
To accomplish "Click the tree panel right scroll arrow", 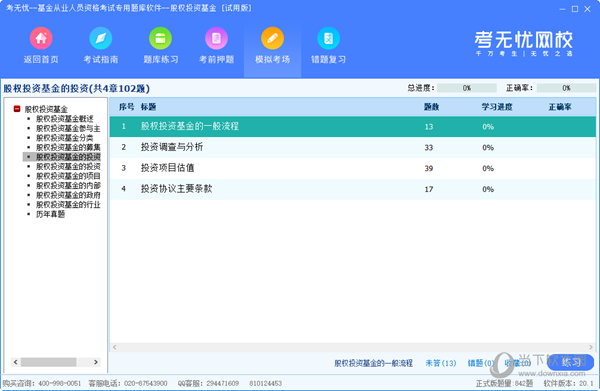I will pos(96,362).
